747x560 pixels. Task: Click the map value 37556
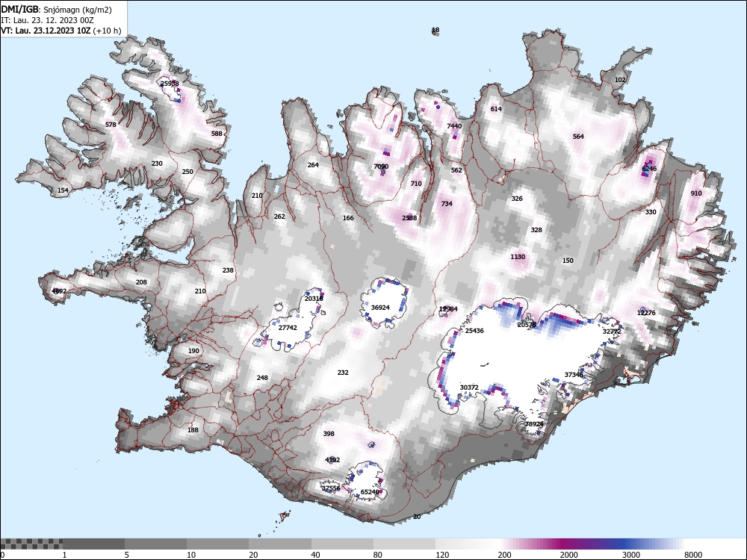click(x=331, y=488)
